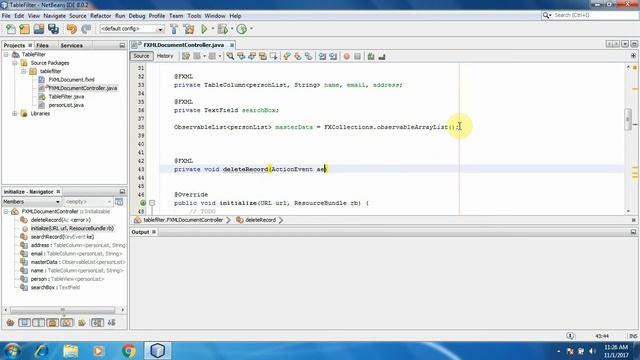The image size is (640, 360).
Task: Toggle Show Fields filter in Navigator
Action: coord(24,322)
